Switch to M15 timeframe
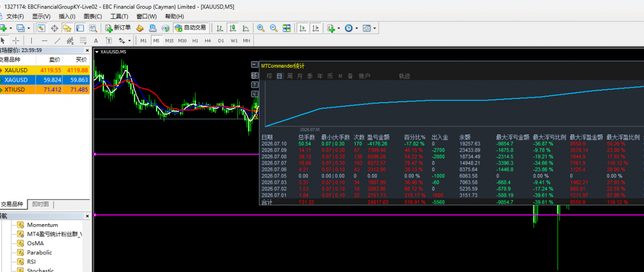The height and width of the screenshot is (272, 644). tap(169, 41)
